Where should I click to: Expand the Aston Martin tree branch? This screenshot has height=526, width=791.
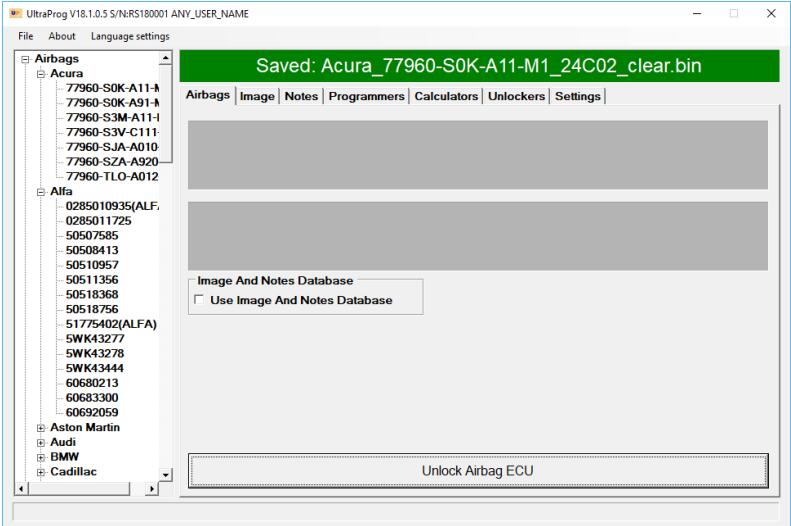point(41,428)
